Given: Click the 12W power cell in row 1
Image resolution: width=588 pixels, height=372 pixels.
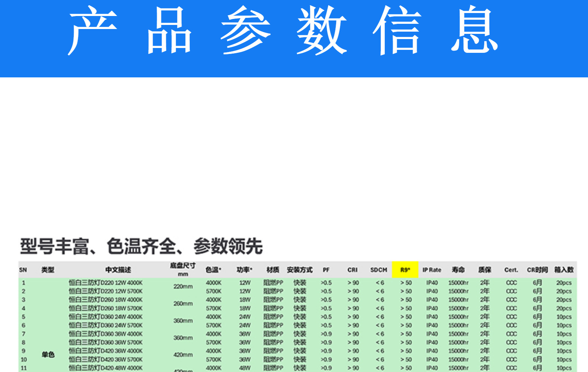Looking at the screenshot, I should pos(245,283).
